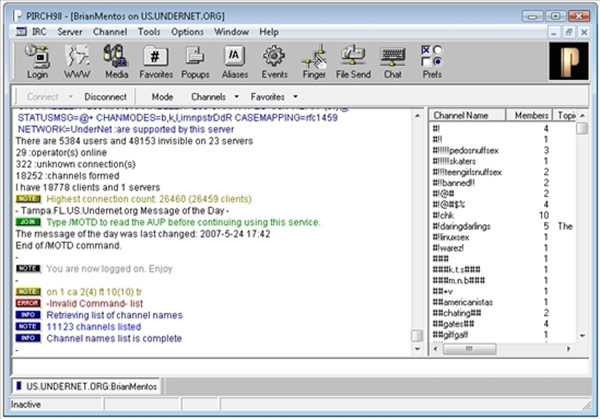Select the #!linuxsex channel row
This screenshot has width=600, height=419.
pos(502,237)
